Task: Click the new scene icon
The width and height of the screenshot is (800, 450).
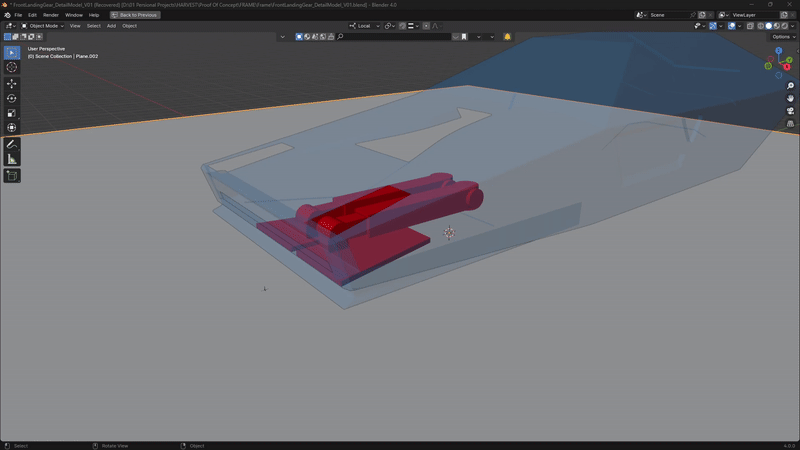Action: point(702,15)
